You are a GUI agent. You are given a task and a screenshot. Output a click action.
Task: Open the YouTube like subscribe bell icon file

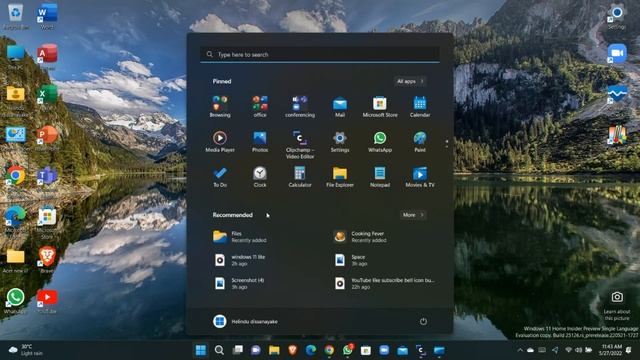coord(386,283)
